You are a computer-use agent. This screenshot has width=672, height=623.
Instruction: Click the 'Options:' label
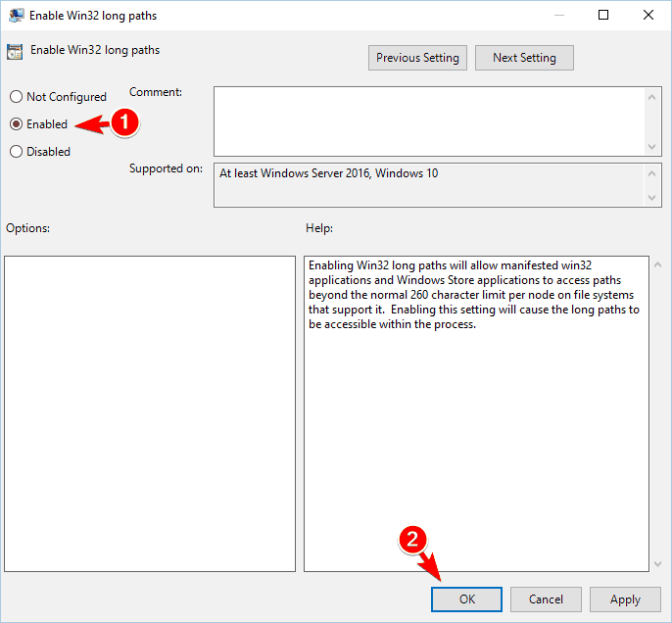point(27,228)
